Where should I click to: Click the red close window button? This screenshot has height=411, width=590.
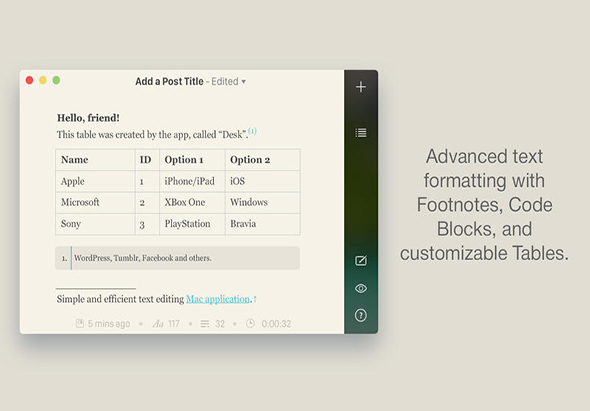pyautogui.click(x=29, y=80)
